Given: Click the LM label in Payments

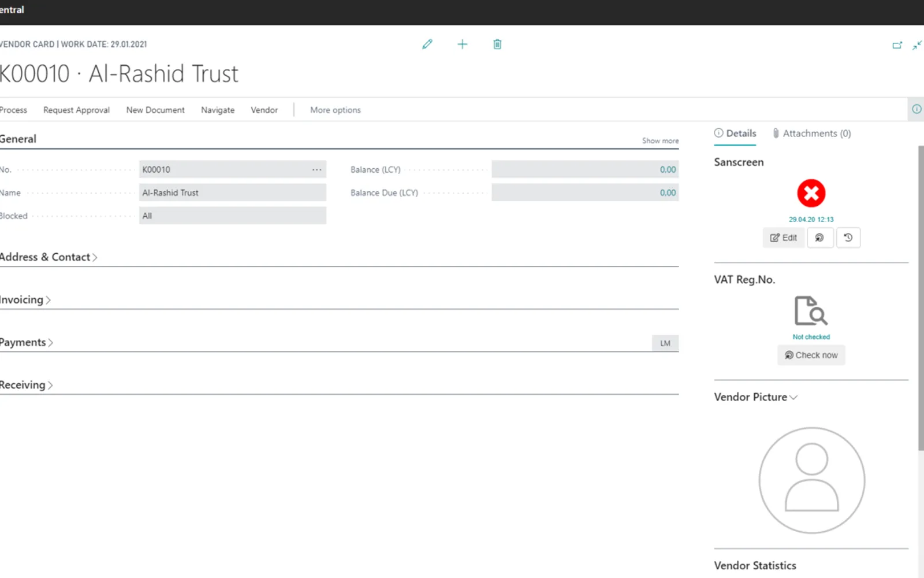Looking at the screenshot, I should tap(665, 343).
